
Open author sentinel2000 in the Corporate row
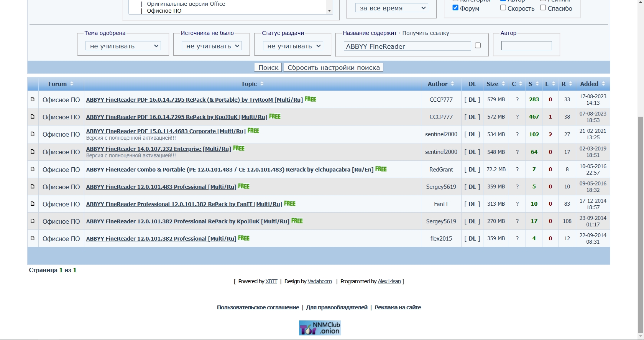[441, 134]
